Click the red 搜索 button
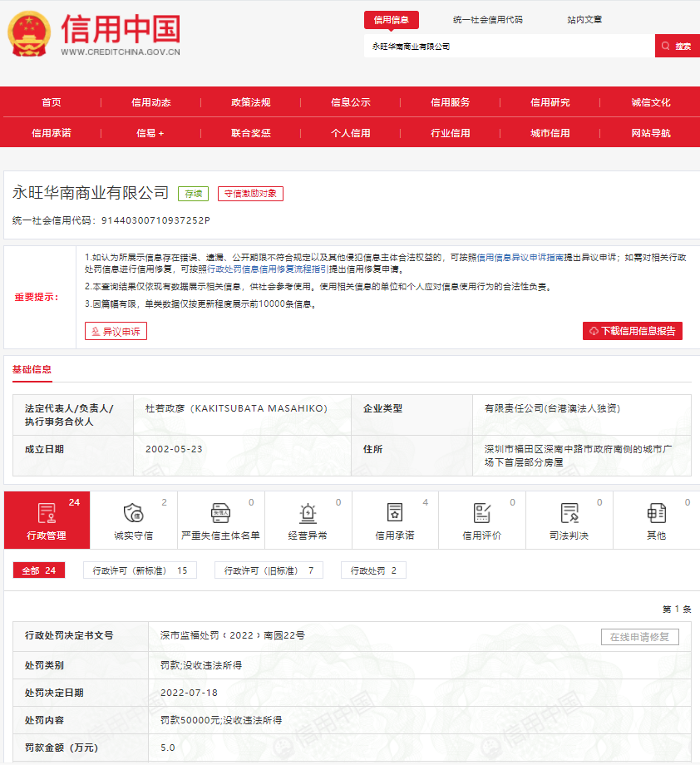 (x=677, y=46)
